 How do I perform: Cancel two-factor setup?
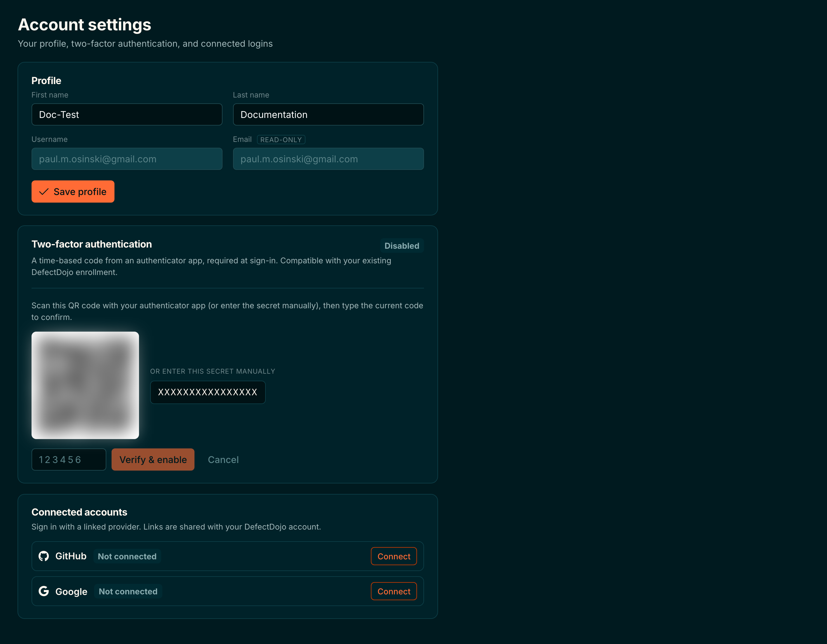[x=223, y=459]
